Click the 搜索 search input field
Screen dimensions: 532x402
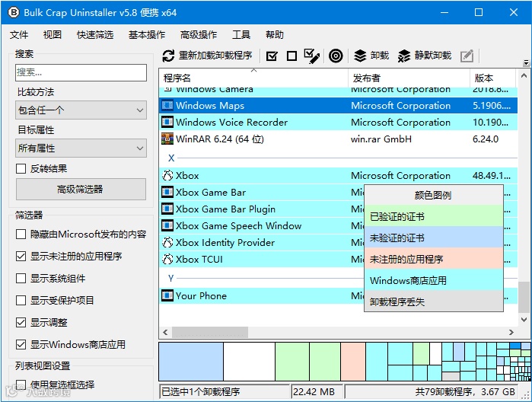tap(81, 72)
